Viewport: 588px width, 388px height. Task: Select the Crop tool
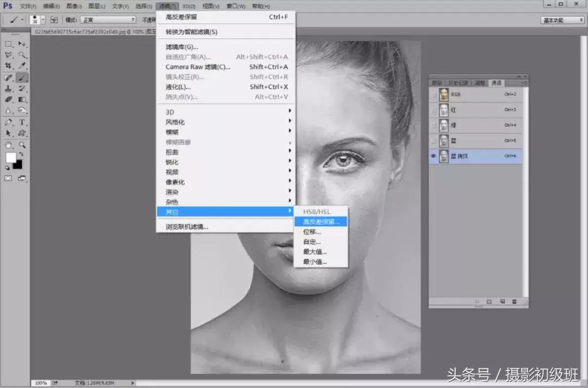(9, 66)
